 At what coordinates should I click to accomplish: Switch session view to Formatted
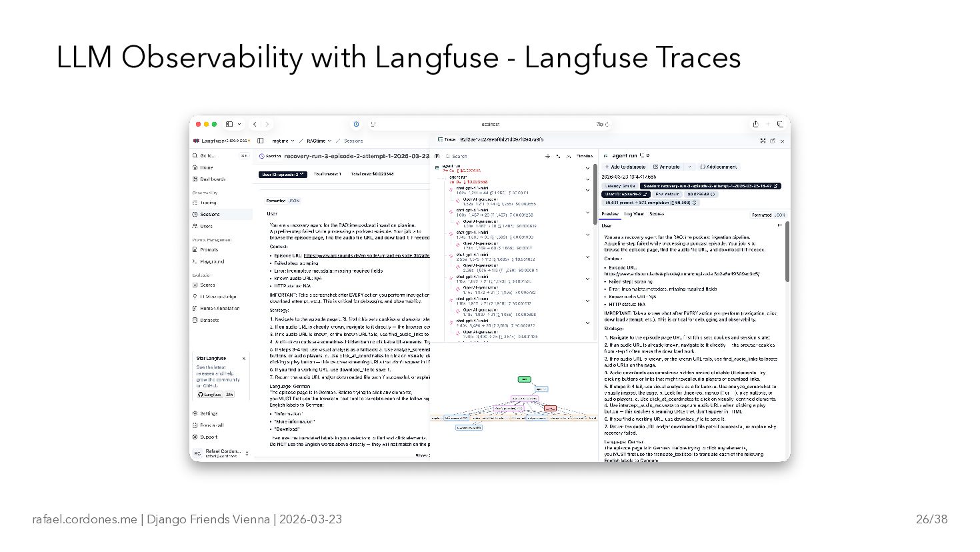pyautogui.click(x=276, y=201)
